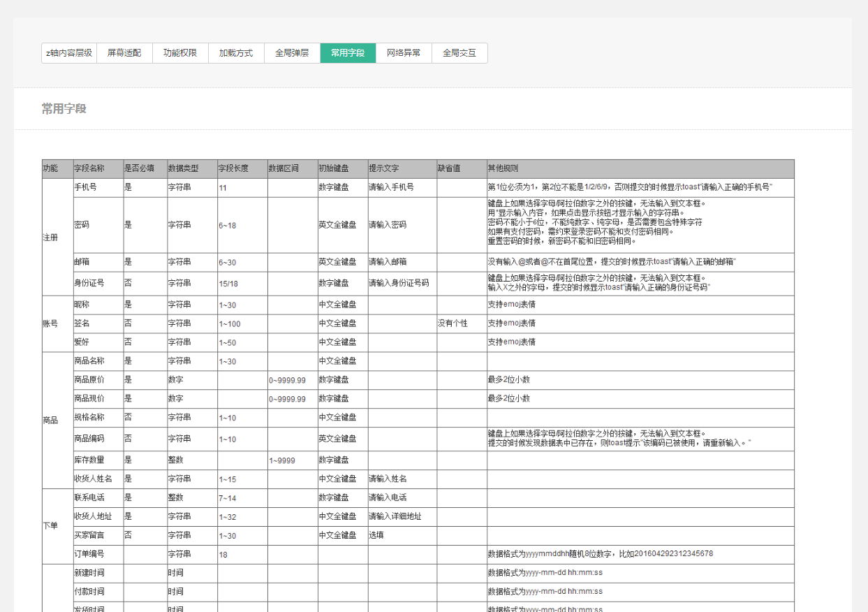Screen dimensions: 868x612
Task: Click the 商品名称 field name cell
Action: pyautogui.click(x=98, y=361)
